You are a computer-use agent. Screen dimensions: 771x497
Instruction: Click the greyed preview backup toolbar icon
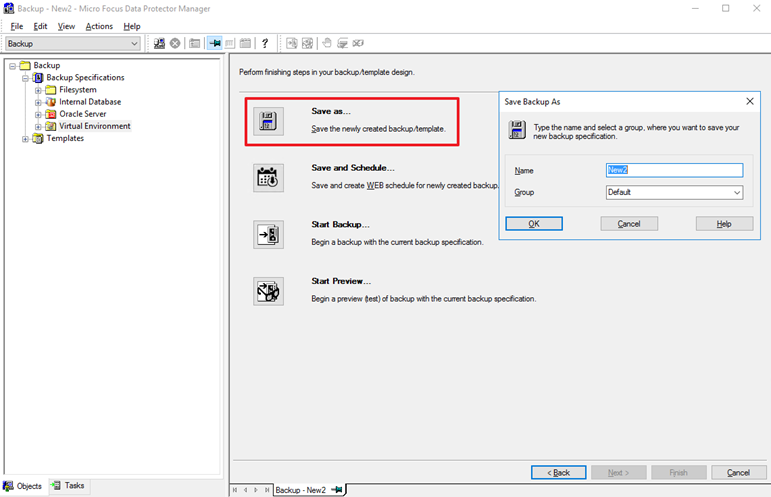click(x=307, y=43)
